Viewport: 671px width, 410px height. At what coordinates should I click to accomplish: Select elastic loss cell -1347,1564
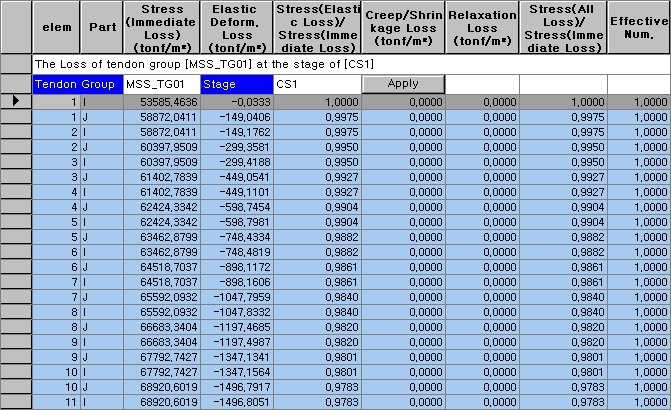coord(237,372)
